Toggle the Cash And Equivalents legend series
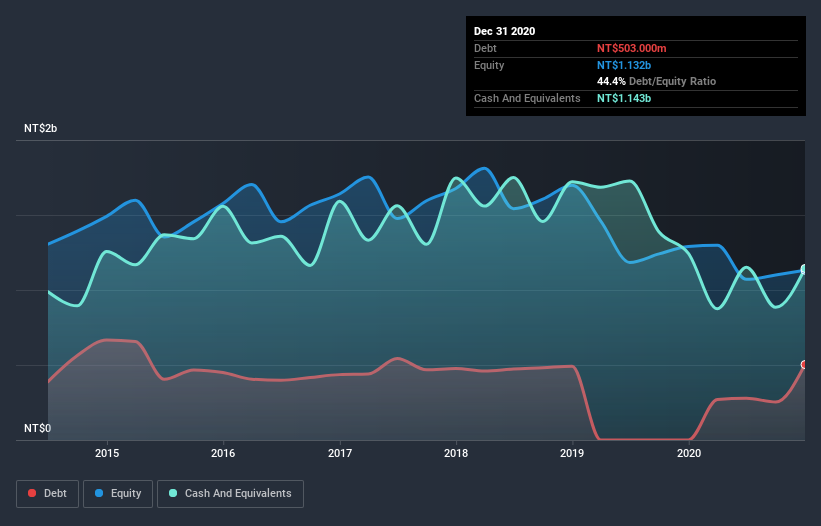 pyautogui.click(x=230, y=494)
